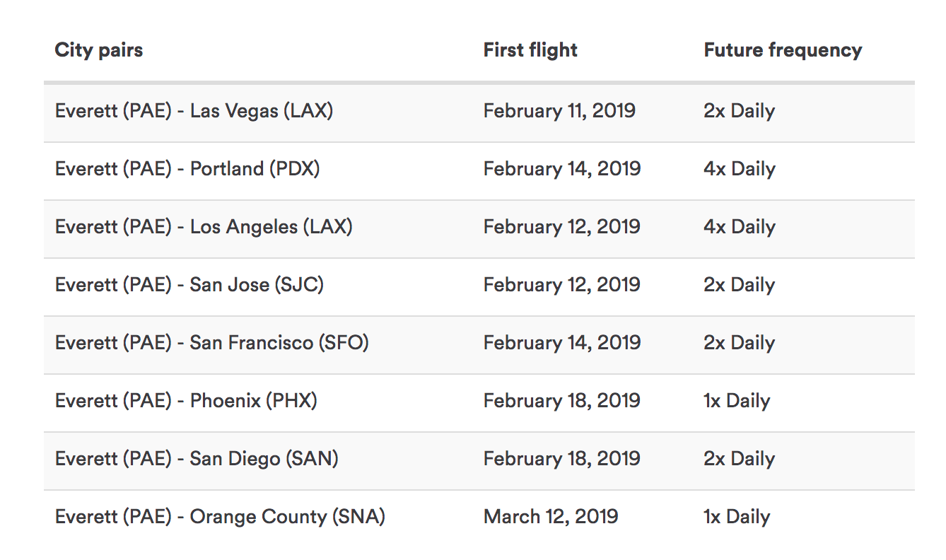This screenshot has width=946, height=560.
Task: Select the Everett - Phoenix (PHX) cell
Action: point(186,401)
